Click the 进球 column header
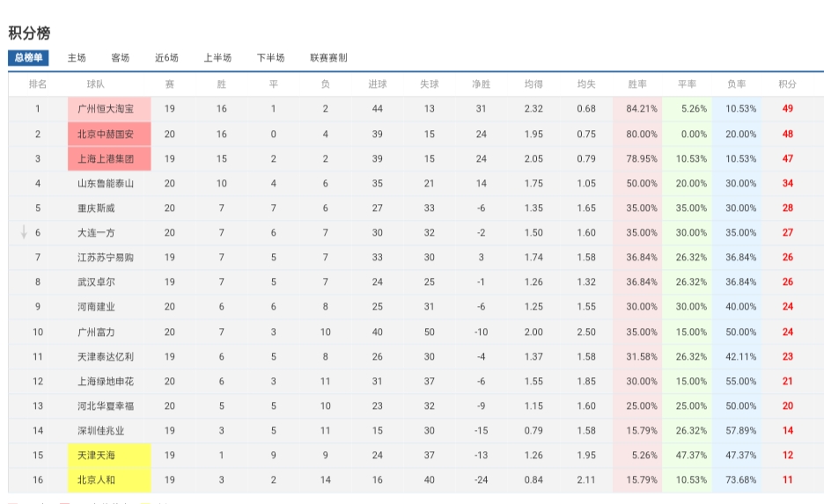The image size is (824, 504). coord(378,84)
